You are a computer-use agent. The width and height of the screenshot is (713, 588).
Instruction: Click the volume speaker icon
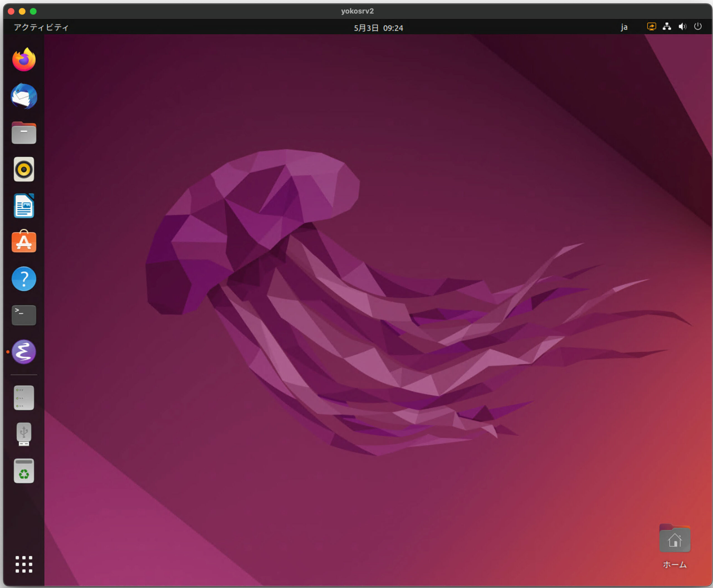(x=682, y=27)
